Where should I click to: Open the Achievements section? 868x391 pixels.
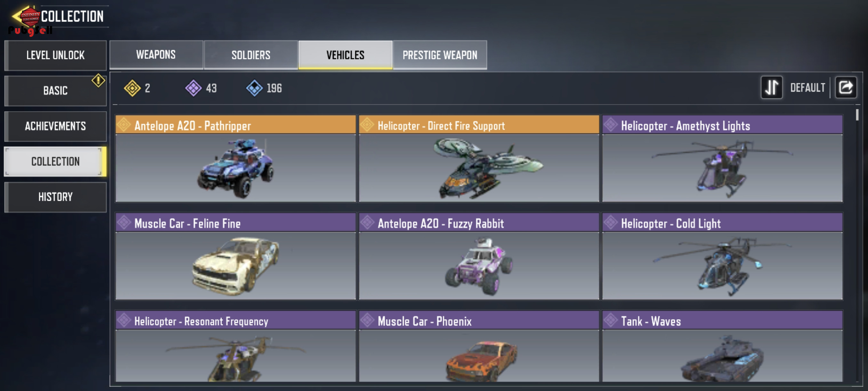[56, 126]
